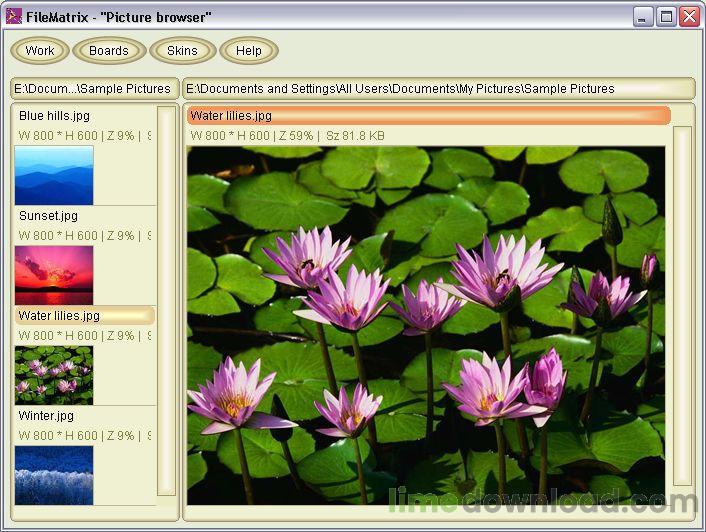Click the thumbnail list vertical scrollbar
706x532 pixels.
coord(166,300)
